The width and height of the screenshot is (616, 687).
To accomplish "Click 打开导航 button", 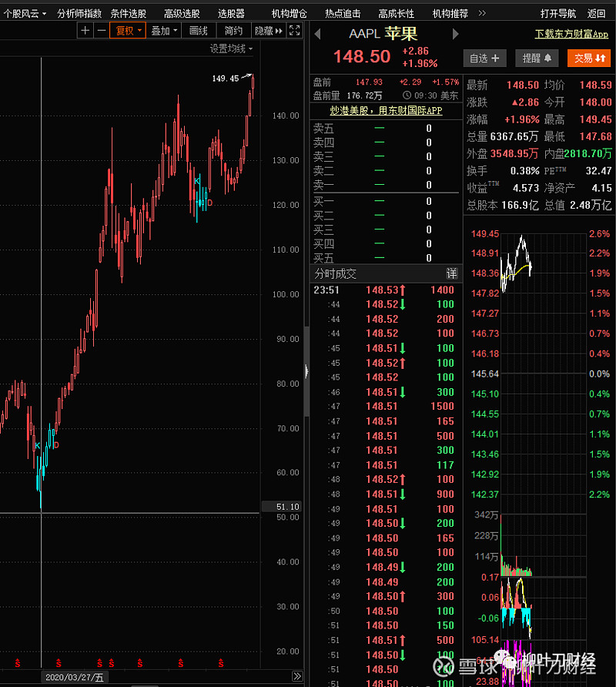I will tap(558, 14).
